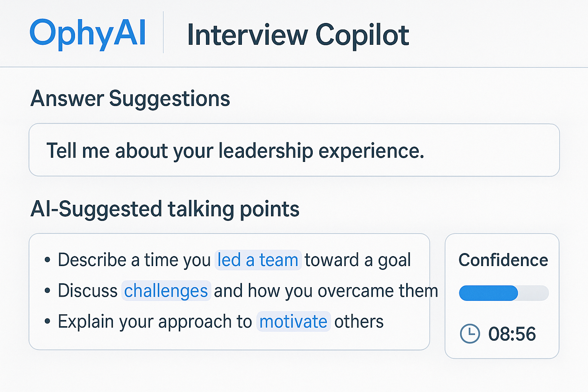Click the highlighted 'motivate' keyword
588x392 pixels.
click(293, 322)
